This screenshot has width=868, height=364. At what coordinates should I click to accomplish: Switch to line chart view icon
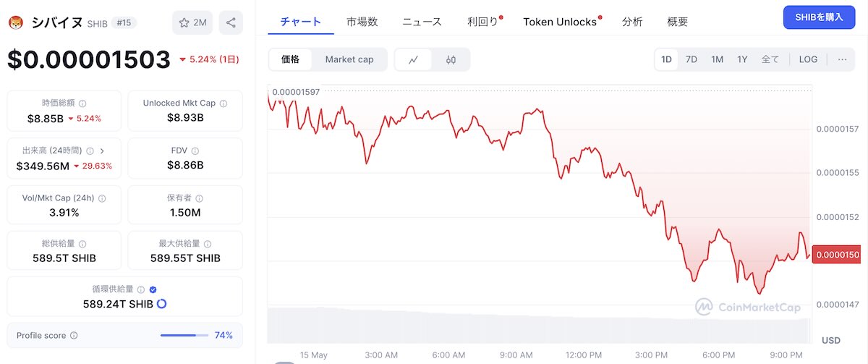[414, 59]
